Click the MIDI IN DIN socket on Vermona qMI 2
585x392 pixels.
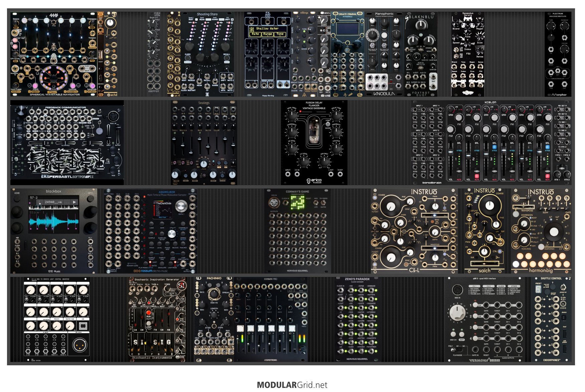(x=457, y=289)
